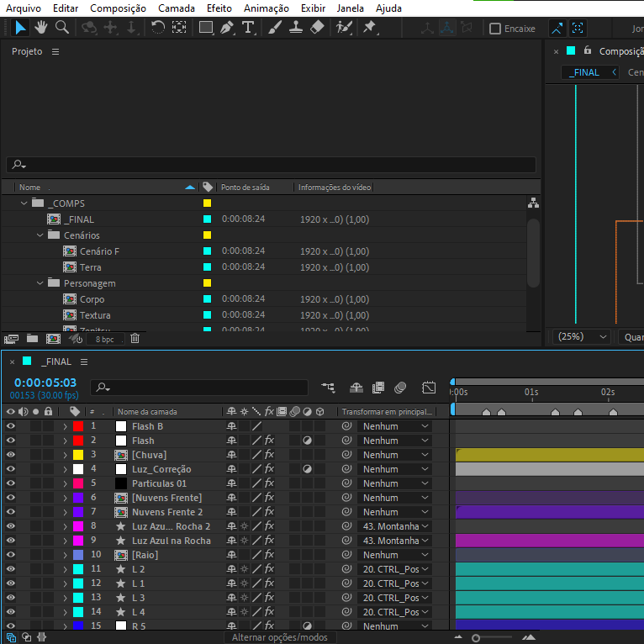
Task: Open the Composição menu
Action: pyautogui.click(x=118, y=8)
